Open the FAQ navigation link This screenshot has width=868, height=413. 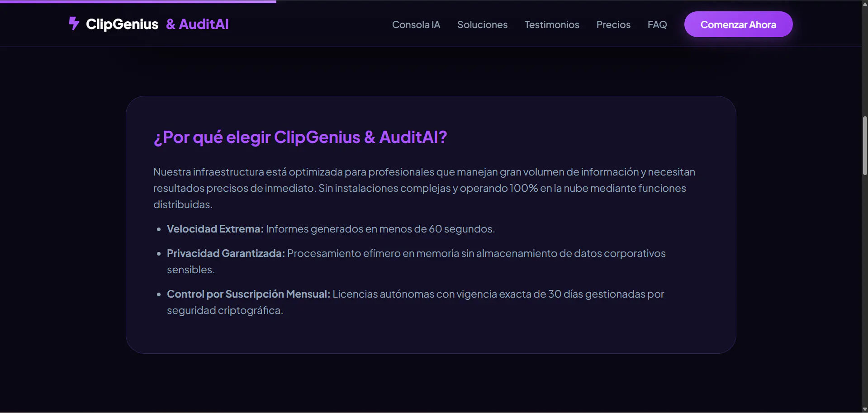pos(657,24)
